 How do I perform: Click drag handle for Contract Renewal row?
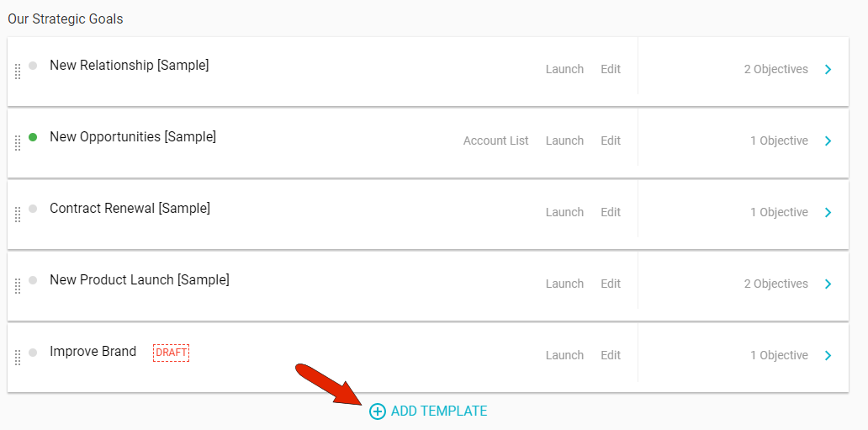pyautogui.click(x=18, y=215)
